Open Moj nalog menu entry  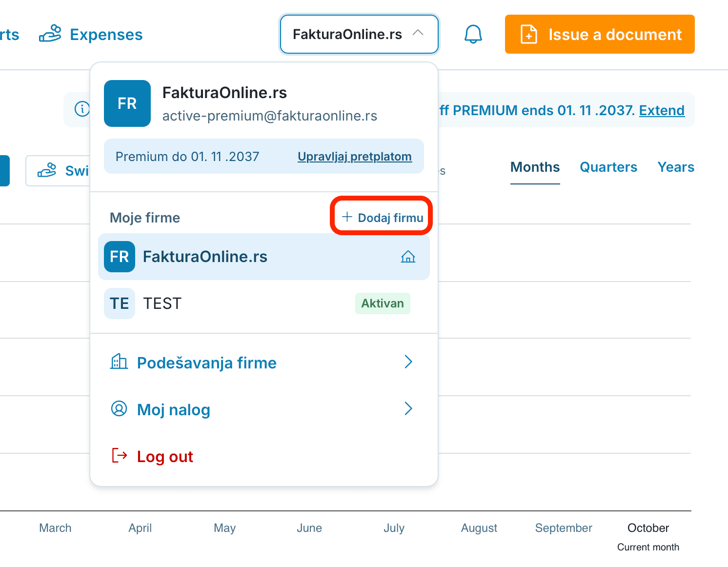(263, 409)
